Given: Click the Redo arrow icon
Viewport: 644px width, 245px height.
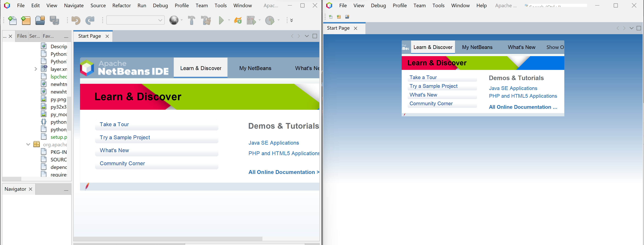Looking at the screenshot, I should click(x=90, y=20).
